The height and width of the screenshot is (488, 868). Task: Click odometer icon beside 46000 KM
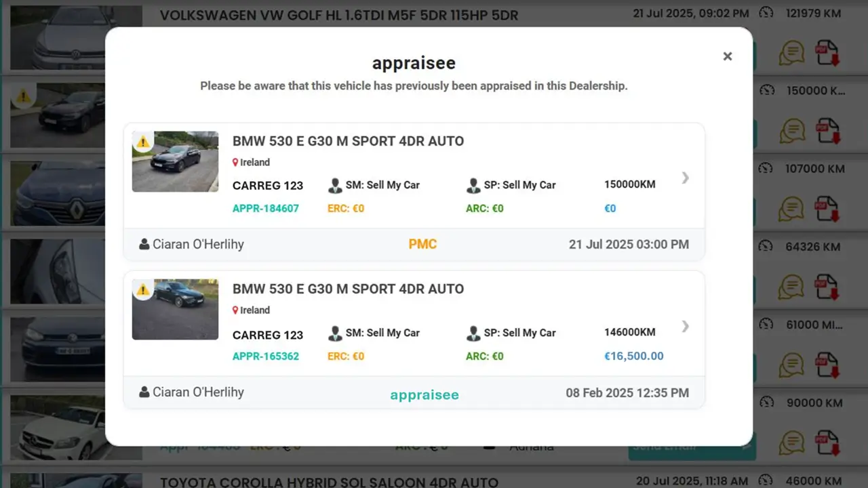[766, 481]
